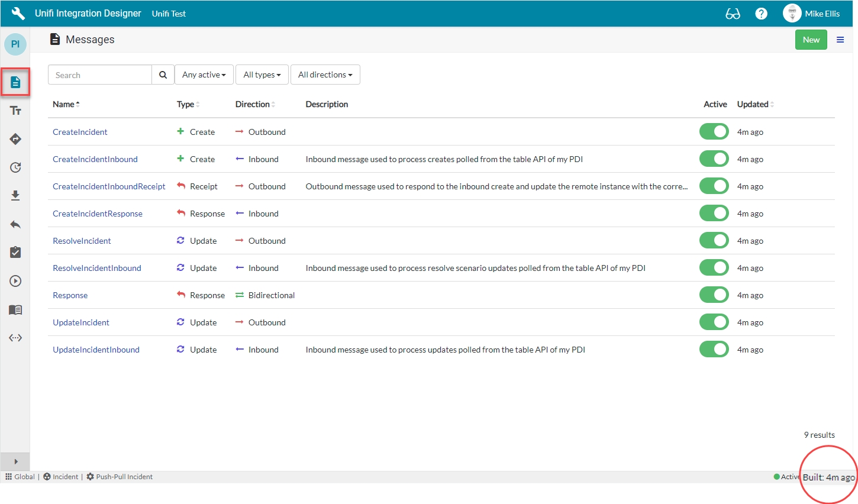Open the CreateIncidentInboundReceipt message link
Image resolution: width=858 pixels, height=504 pixels.
pyautogui.click(x=109, y=186)
